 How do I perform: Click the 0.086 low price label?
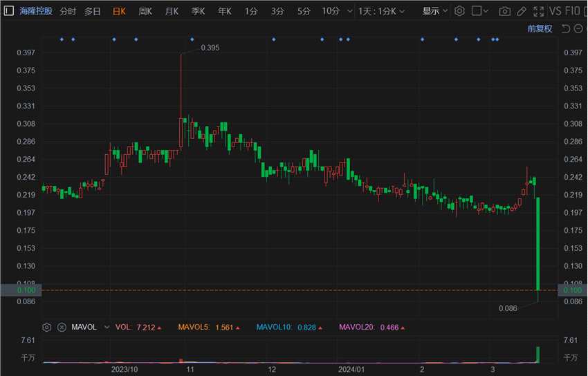(x=508, y=308)
